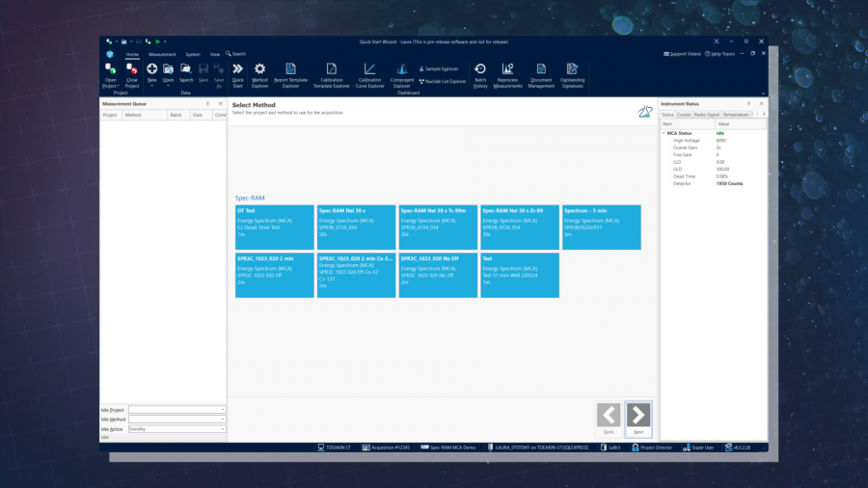The height and width of the screenshot is (488, 868).
Task: Switch to the Measurement ribbon tab
Action: pos(162,54)
